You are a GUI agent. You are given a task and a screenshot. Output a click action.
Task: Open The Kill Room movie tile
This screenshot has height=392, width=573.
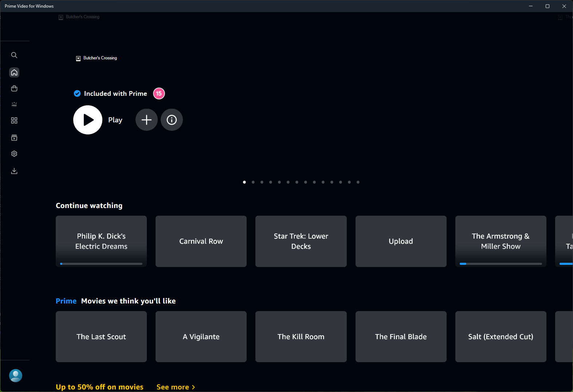pyautogui.click(x=301, y=337)
